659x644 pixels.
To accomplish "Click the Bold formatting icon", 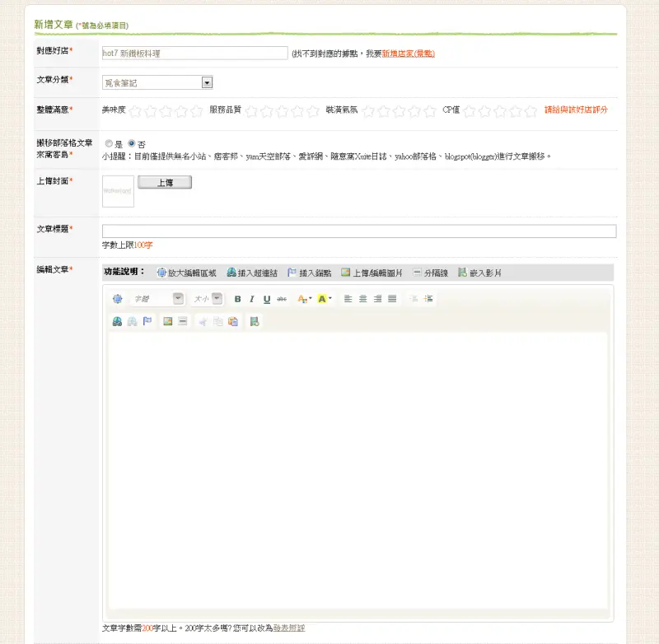I will pyautogui.click(x=237, y=299).
